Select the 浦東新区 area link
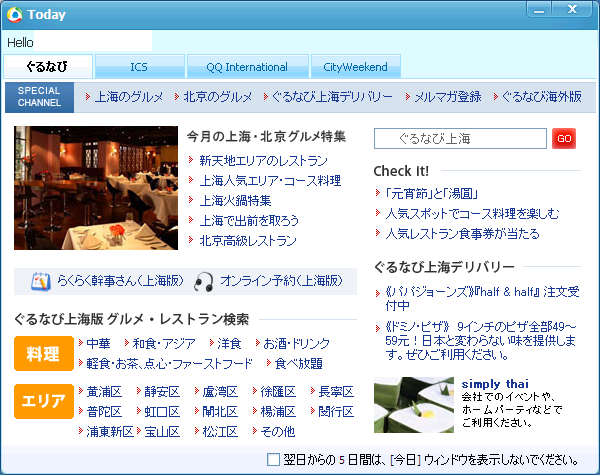The width and height of the screenshot is (600, 475). [110, 431]
